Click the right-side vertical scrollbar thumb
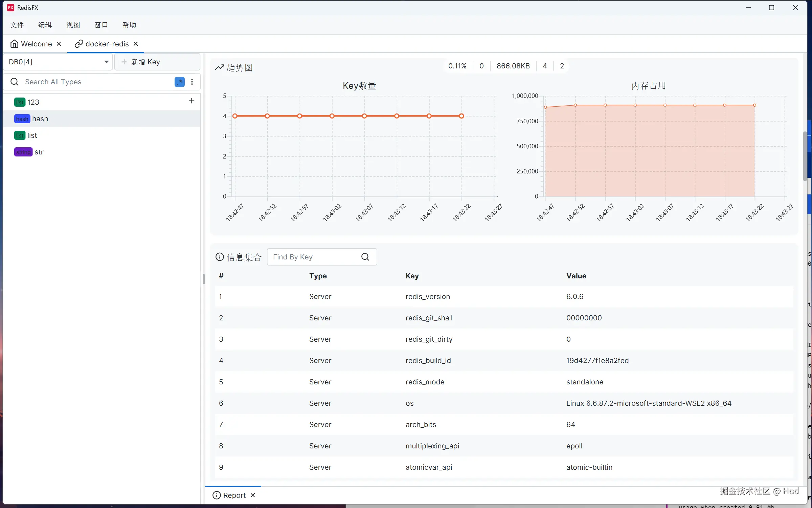 pyautogui.click(x=805, y=156)
